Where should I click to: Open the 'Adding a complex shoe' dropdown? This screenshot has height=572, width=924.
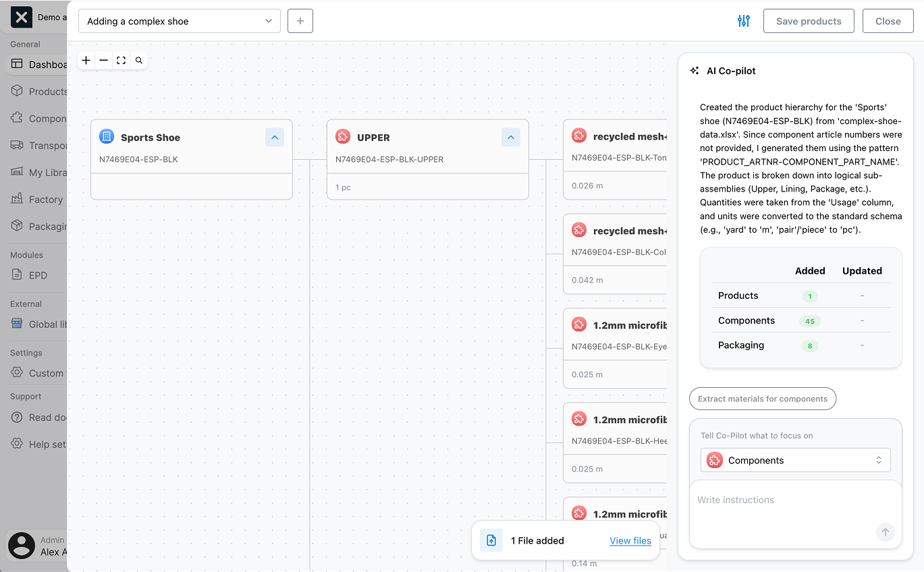click(179, 21)
